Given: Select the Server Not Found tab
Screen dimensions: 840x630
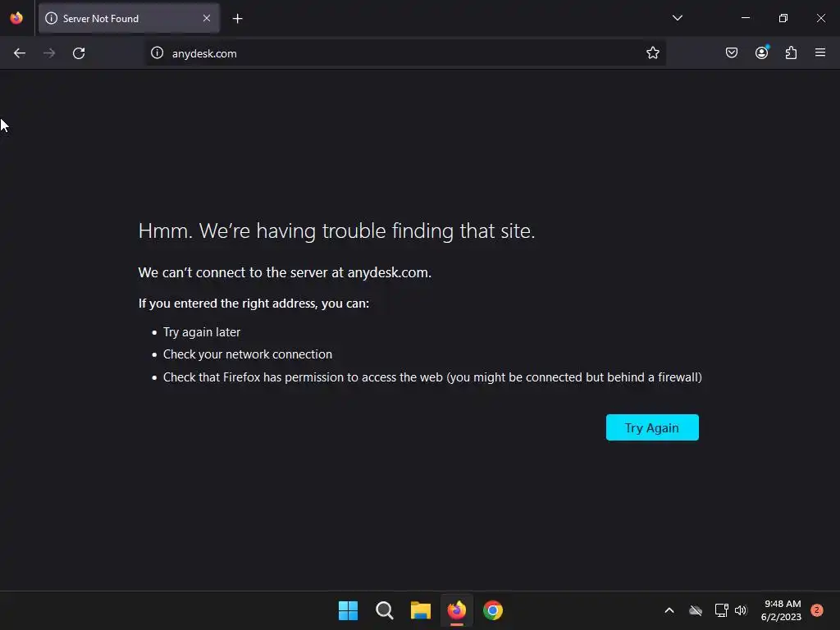Looking at the screenshot, I should click(129, 18).
